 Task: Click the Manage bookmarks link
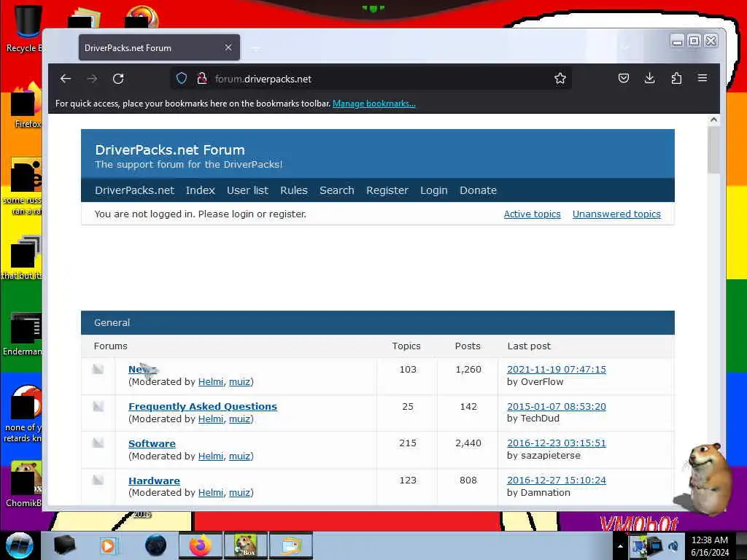point(374,104)
